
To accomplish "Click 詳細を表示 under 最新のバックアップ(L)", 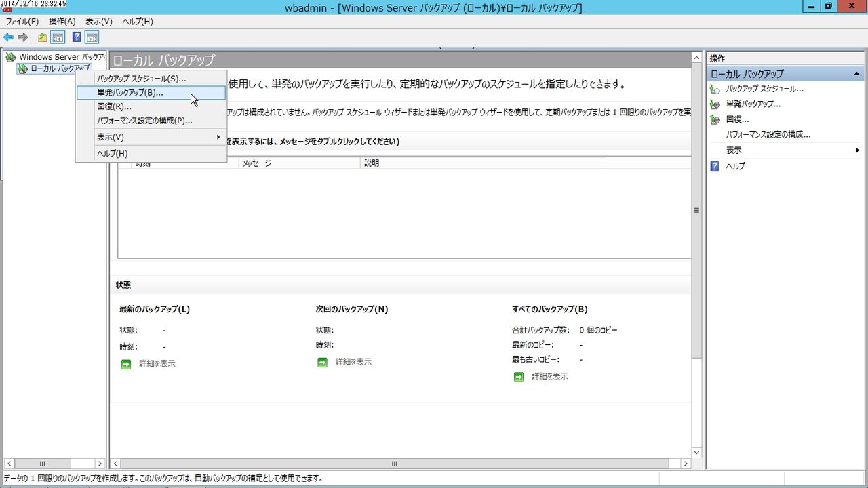I will (157, 364).
